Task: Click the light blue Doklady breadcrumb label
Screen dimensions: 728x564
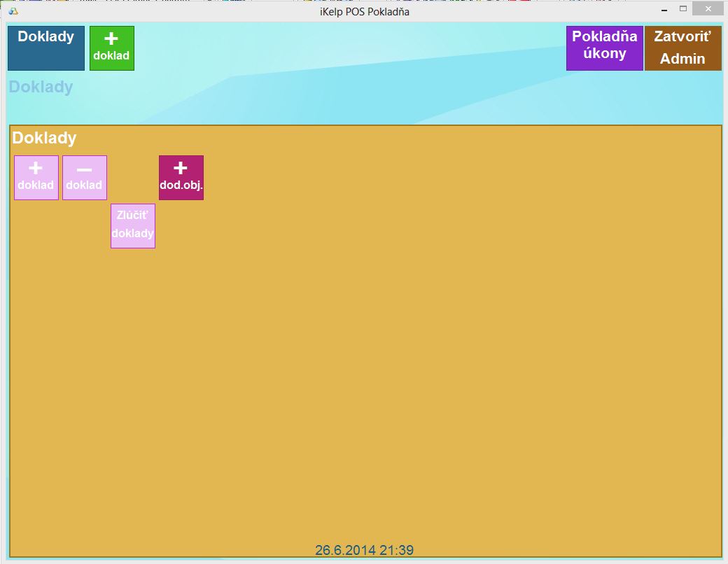Action: point(41,87)
